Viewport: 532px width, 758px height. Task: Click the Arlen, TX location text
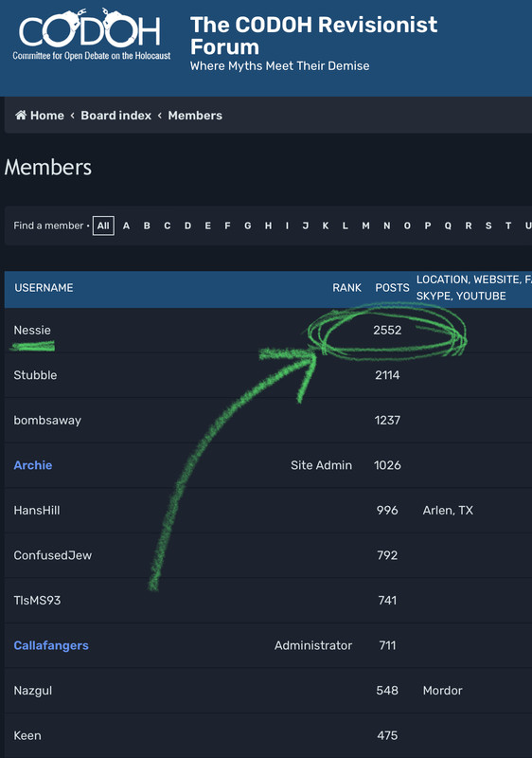click(x=448, y=510)
